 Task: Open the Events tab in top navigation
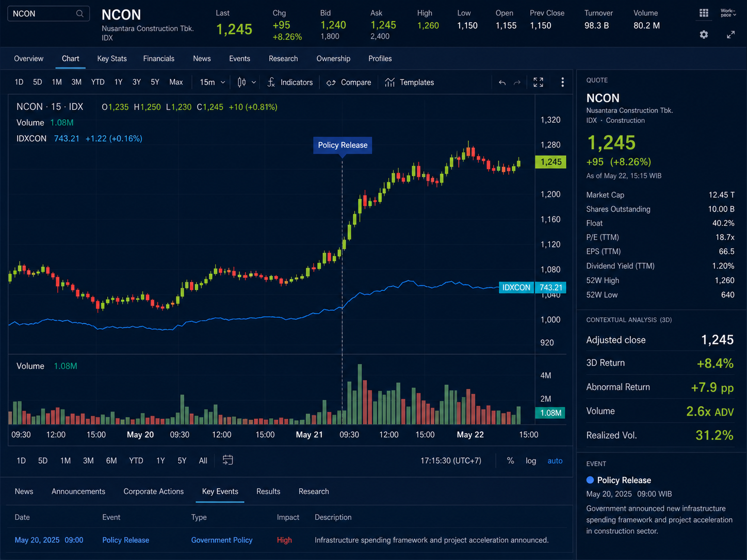click(x=239, y=58)
